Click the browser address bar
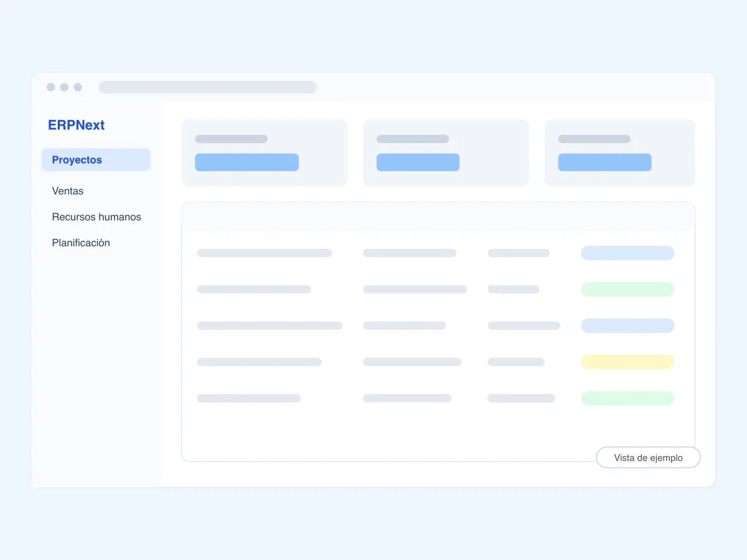747x560 pixels. [207, 87]
